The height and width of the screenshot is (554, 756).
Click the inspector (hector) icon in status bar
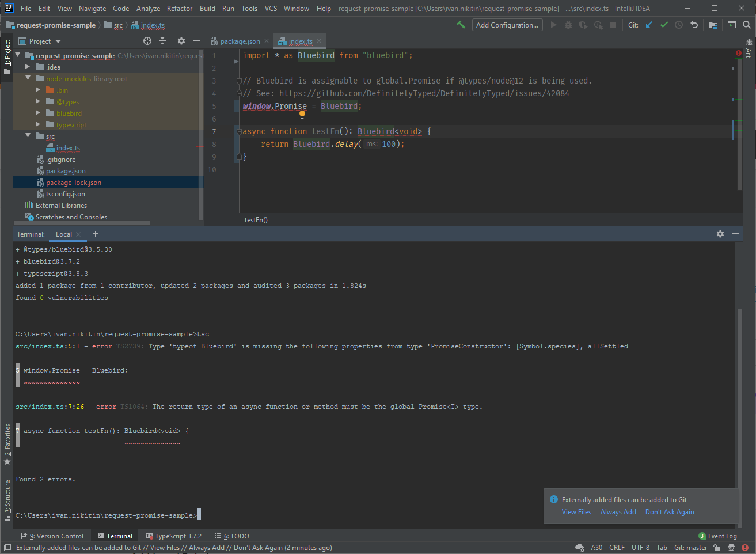731,548
